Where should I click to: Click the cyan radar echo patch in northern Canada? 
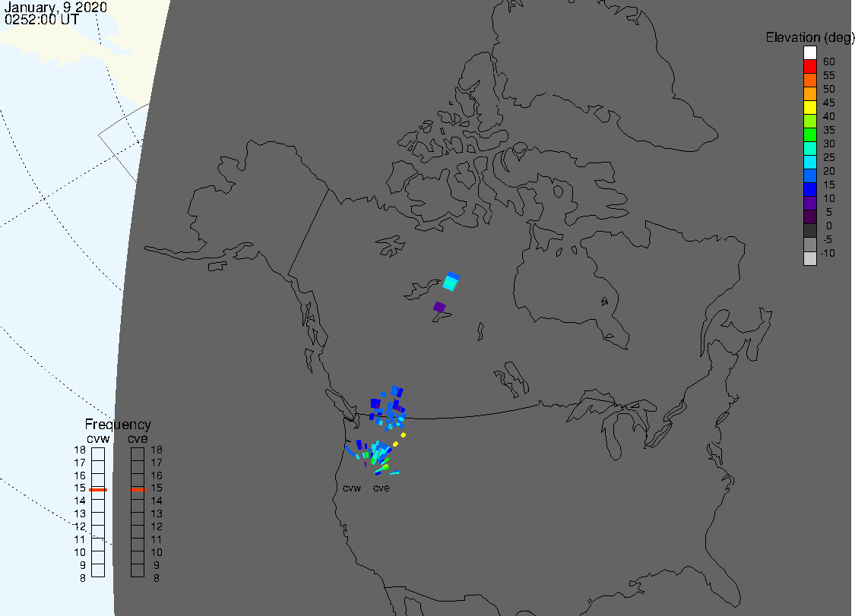point(451,281)
